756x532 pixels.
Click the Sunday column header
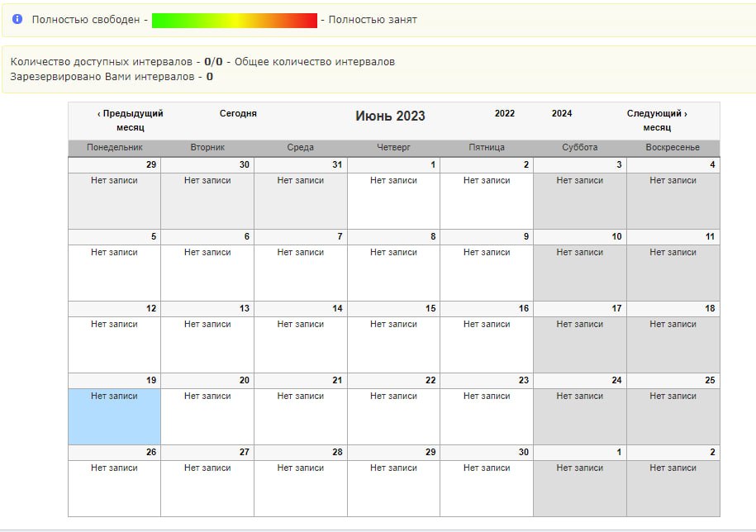pos(673,148)
